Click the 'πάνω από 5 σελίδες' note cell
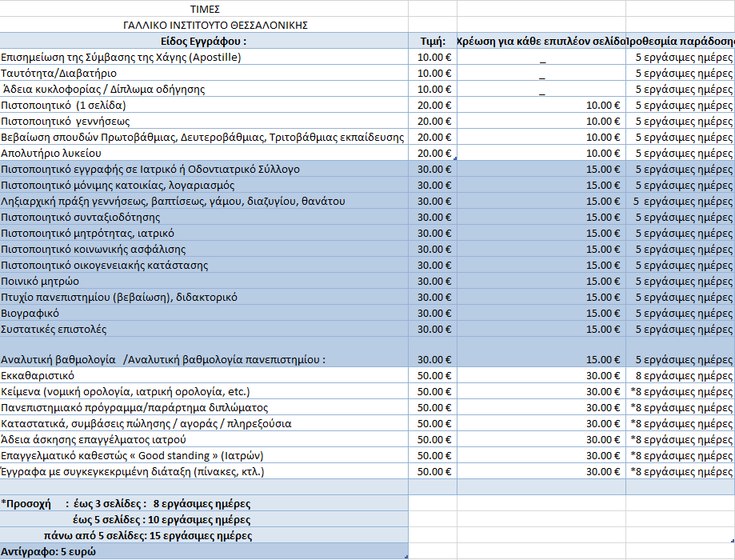 coord(148,535)
